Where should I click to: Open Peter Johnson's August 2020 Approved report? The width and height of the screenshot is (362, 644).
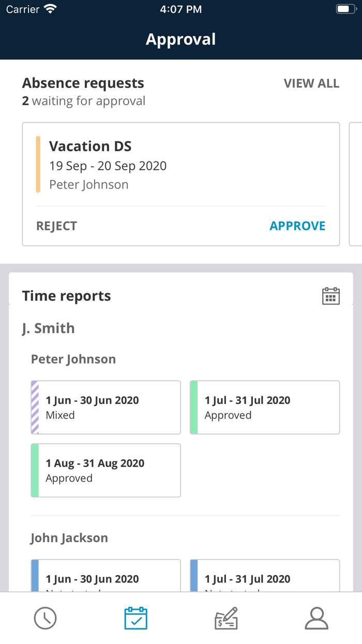(x=106, y=470)
